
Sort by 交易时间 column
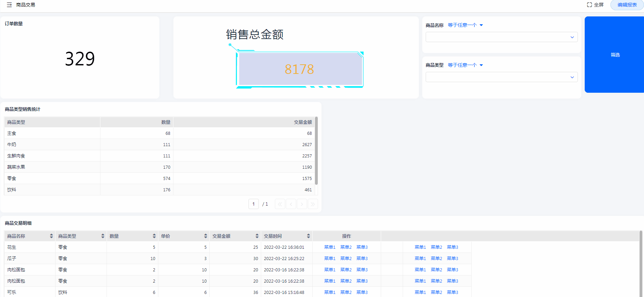tap(308, 236)
